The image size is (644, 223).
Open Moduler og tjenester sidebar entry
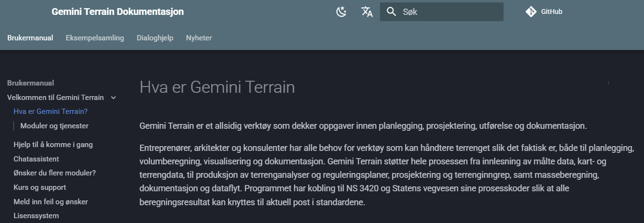pyautogui.click(x=54, y=126)
